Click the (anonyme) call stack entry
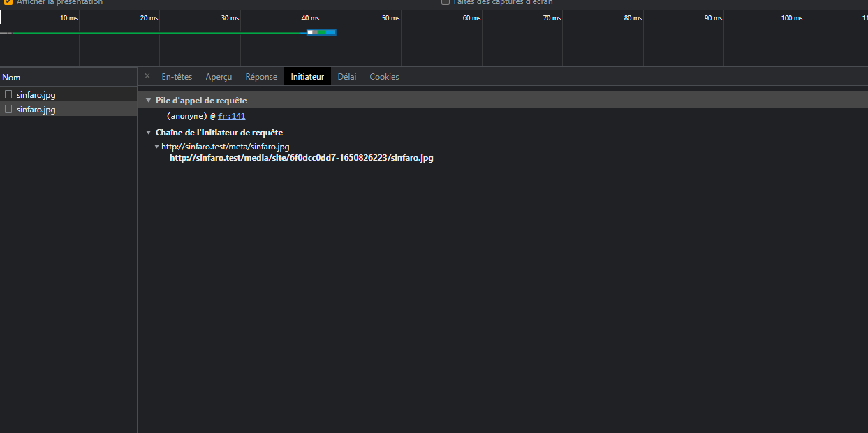The image size is (868, 433). 187,117
